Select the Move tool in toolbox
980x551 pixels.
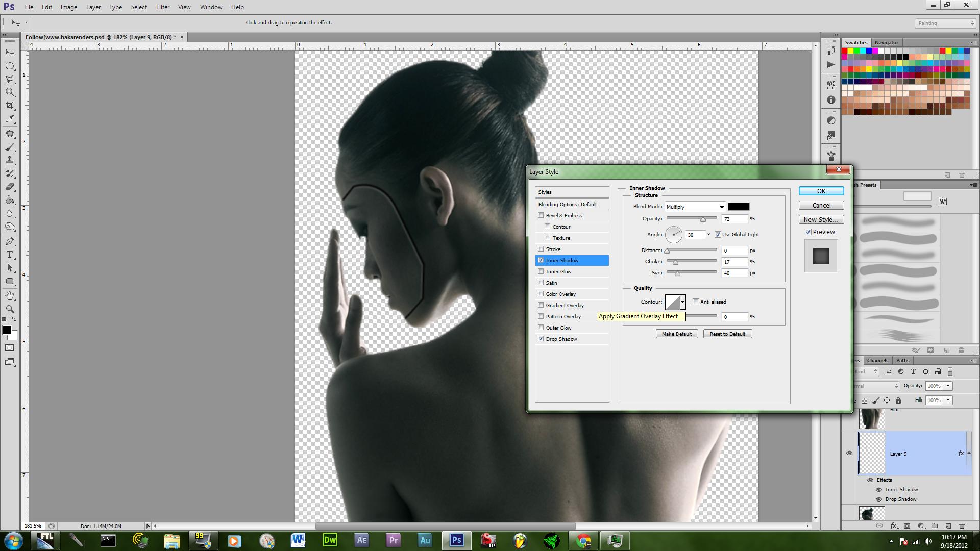click(10, 52)
